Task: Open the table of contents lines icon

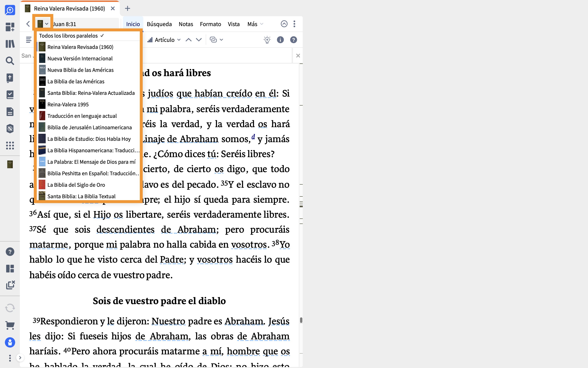Action: point(29,40)
